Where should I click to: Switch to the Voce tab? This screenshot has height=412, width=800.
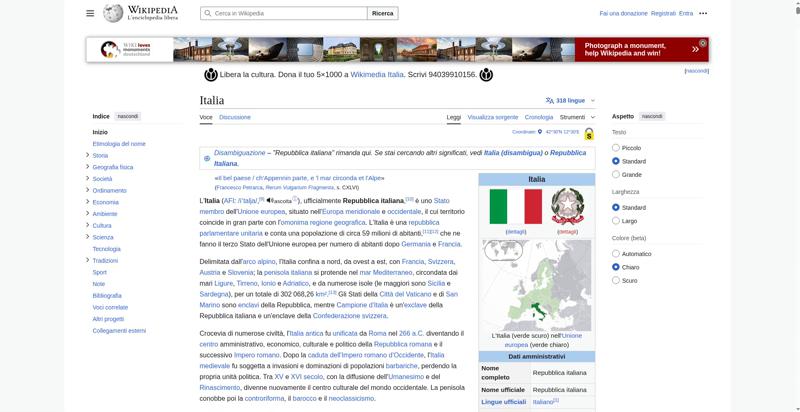[206, 117]
